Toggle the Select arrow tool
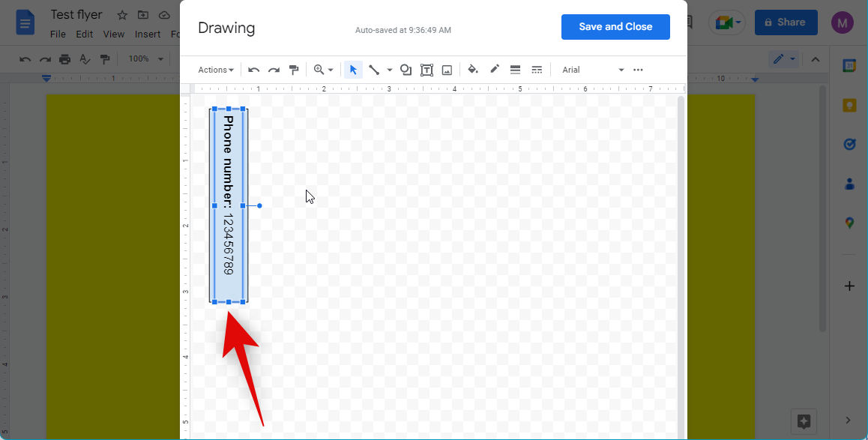 tap(353, 70)
